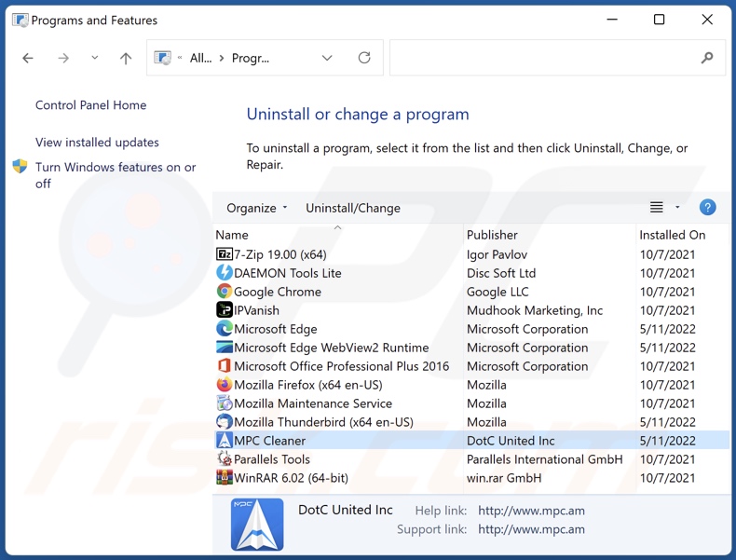Viewport: 736px width, 560px height.
Task: Click win.rar GmbH publisher cell
Action: [x=504, y=478]
